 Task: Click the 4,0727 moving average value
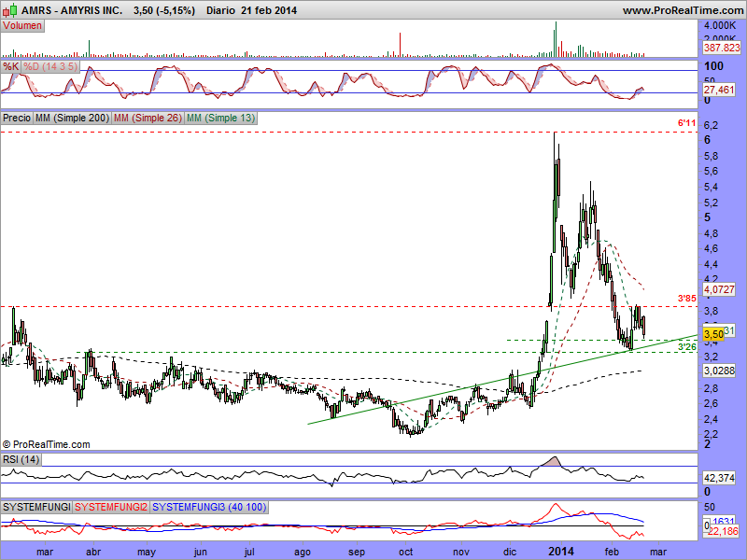click(x=719, y=289)
